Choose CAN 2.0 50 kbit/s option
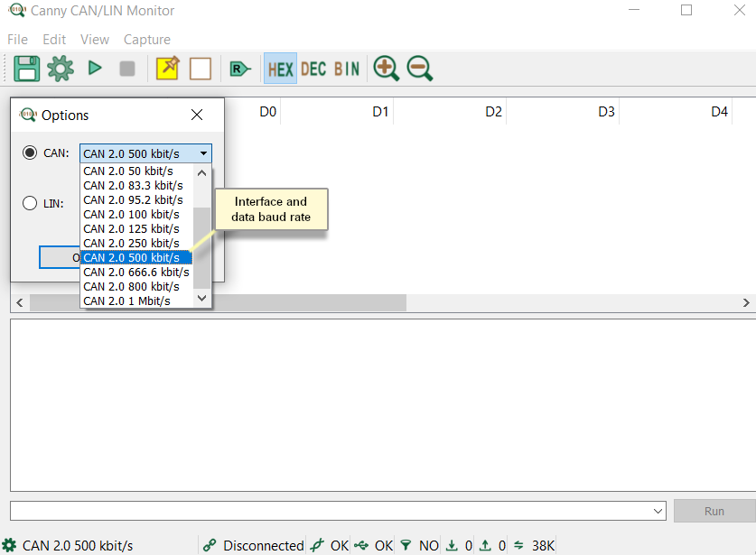This screenshot has height=555, width=756. (x=137, y=171)
